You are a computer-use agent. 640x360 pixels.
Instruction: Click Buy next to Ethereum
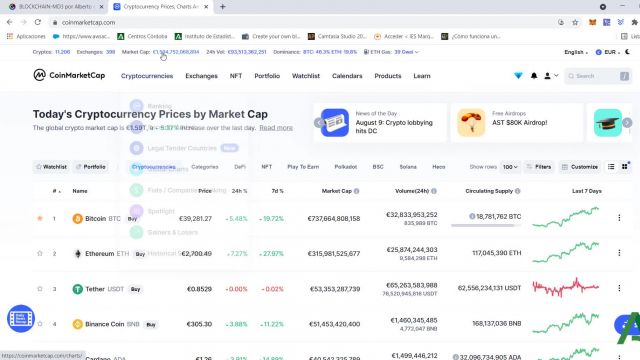point(140,254)
